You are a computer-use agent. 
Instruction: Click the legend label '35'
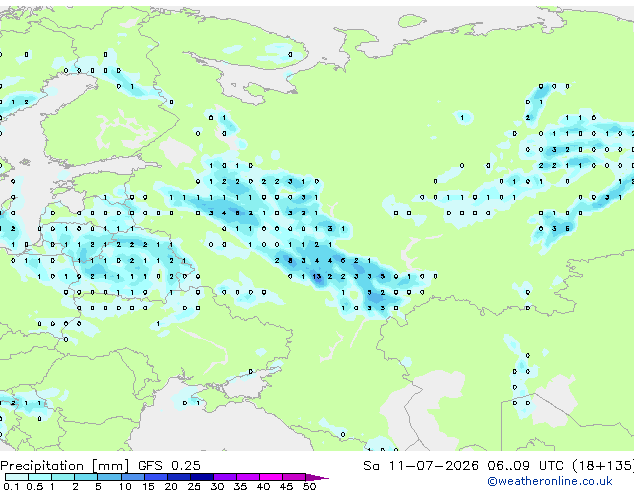point(240,486)
